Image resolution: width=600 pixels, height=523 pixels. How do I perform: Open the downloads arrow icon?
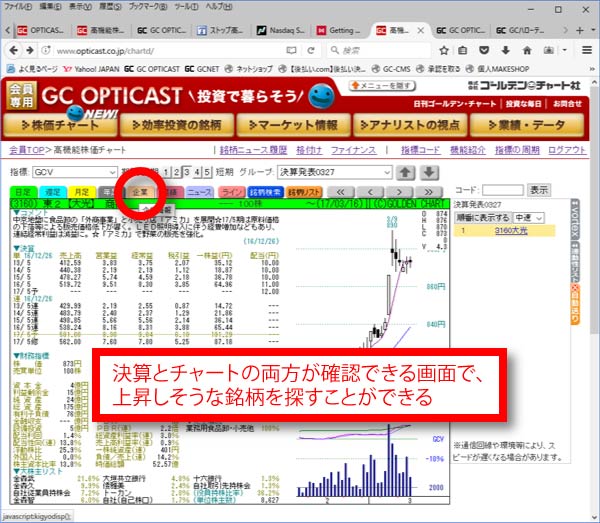pos(506,50)
